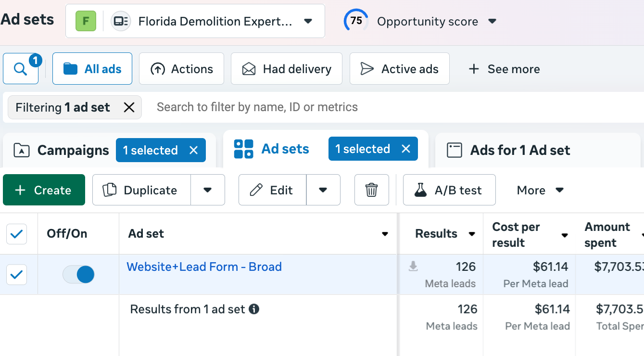Uncheck the select-all header checkbox

tap(16, 234)
